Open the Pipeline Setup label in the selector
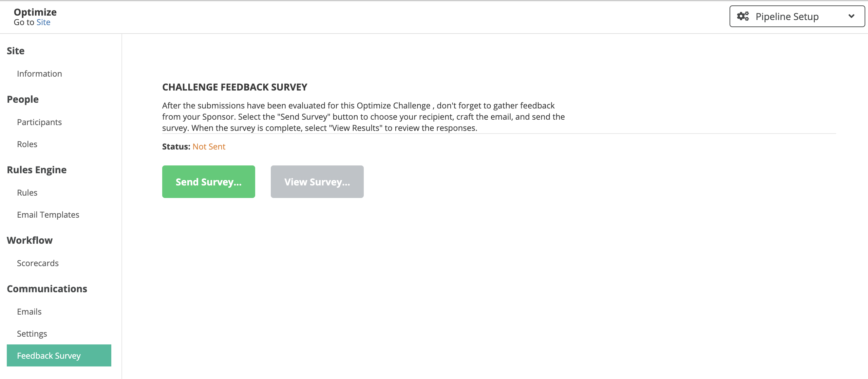Viewport: 868px width, 379px height. coord(787,16)
